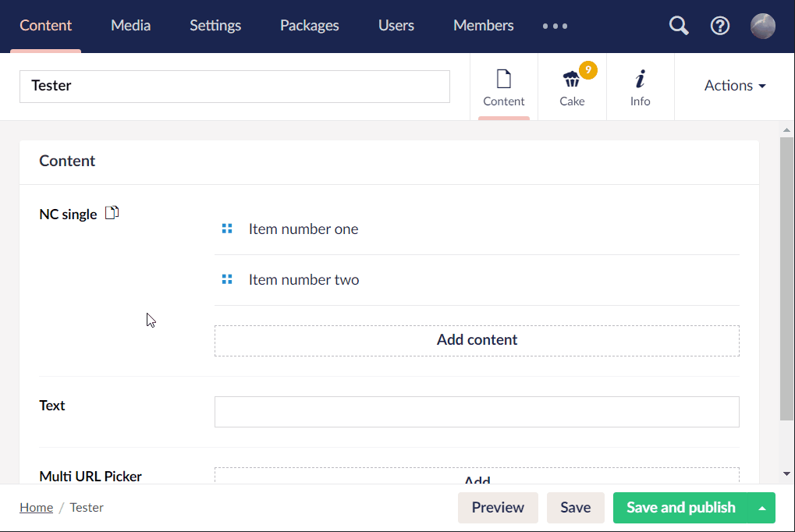Open the Actions dropdown
This screenshot has width=795, height=532.
pyautogui.click(x=733, y=86)
